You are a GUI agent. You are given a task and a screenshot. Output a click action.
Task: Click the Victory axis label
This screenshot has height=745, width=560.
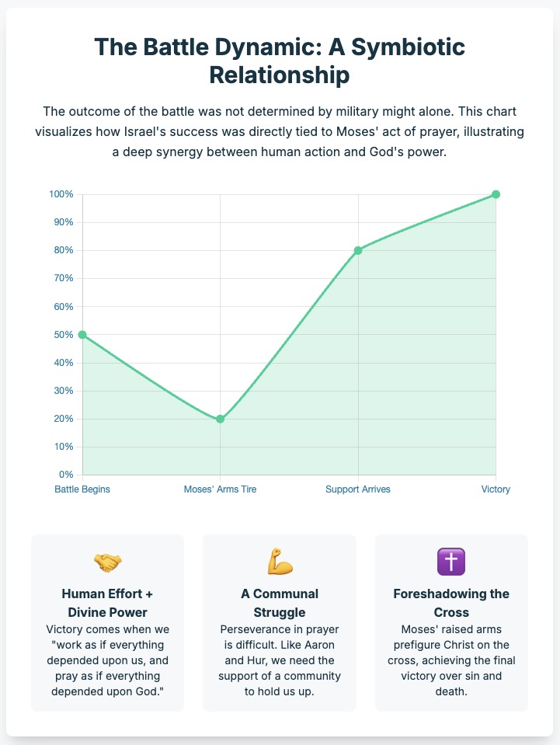pyautogui.click(x=496, y=489)
